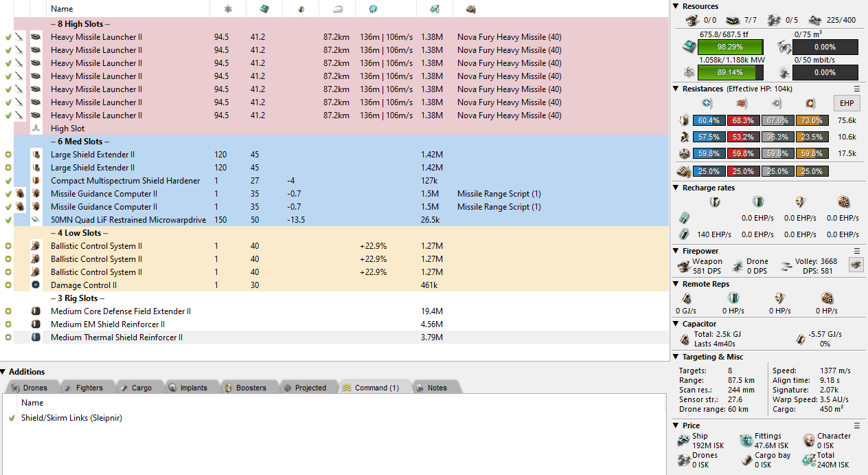
Task: Disable the Shield/Skirm Links command fit
Action: (x=12, y=418)
